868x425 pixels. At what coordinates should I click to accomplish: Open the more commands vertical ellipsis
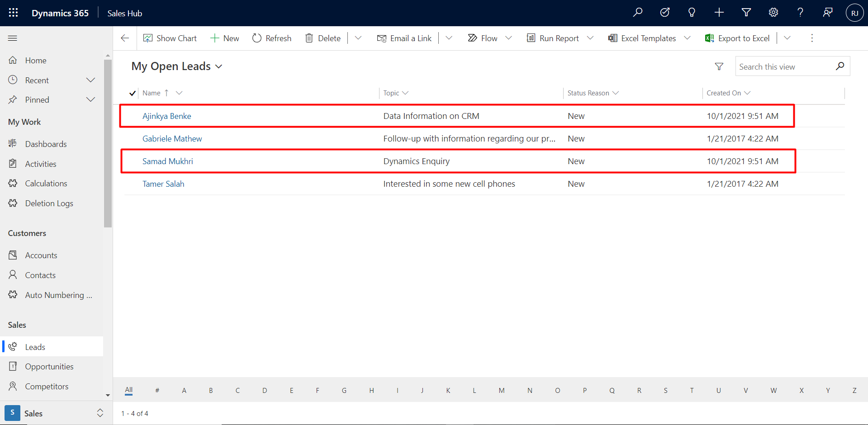click(812, 38)
